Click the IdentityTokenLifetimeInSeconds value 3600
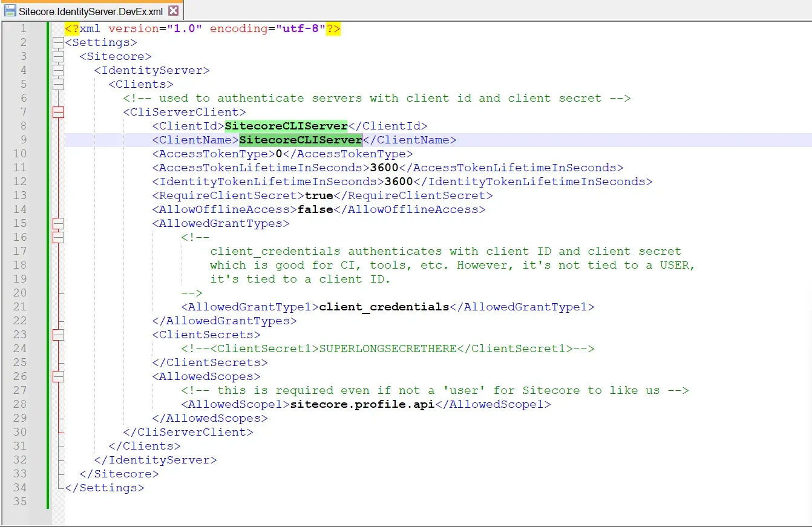 (x=399, y=182)
